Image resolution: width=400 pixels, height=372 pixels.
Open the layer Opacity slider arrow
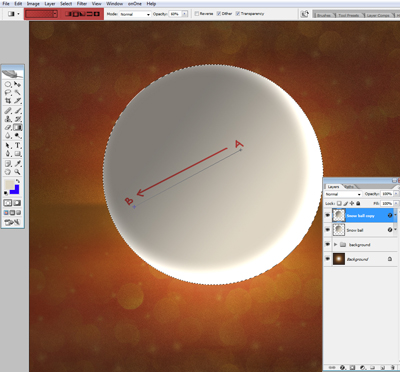point(396,194)
